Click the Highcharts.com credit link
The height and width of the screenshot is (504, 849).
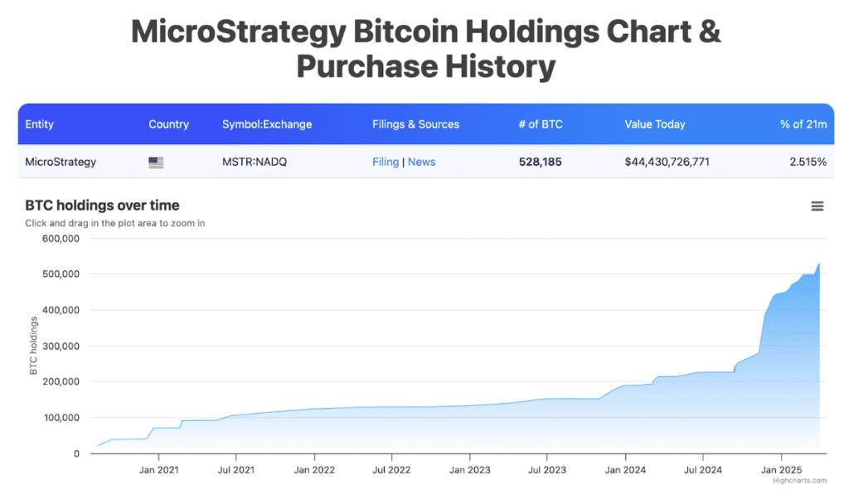[800, 481]
